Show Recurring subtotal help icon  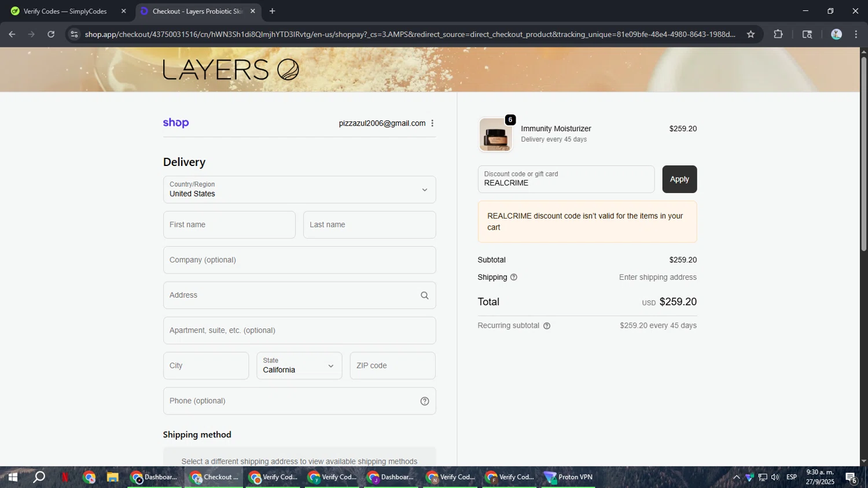point(547,326)
